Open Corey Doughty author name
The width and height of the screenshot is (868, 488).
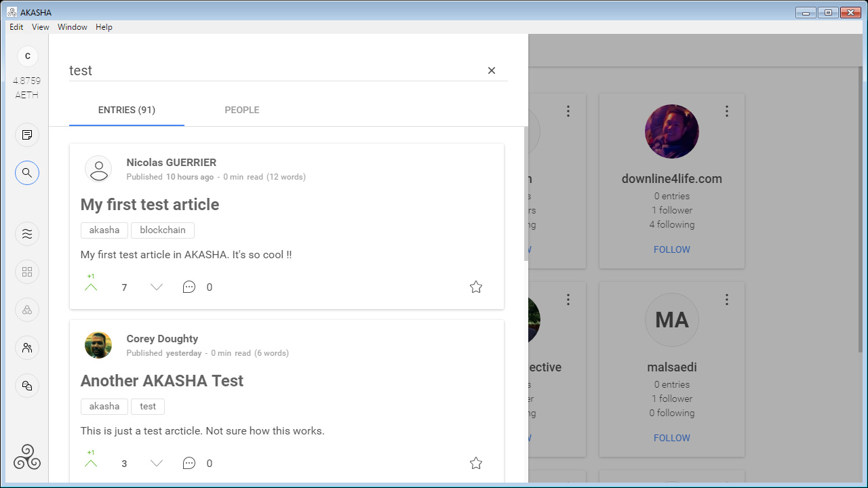pos(162,339)
